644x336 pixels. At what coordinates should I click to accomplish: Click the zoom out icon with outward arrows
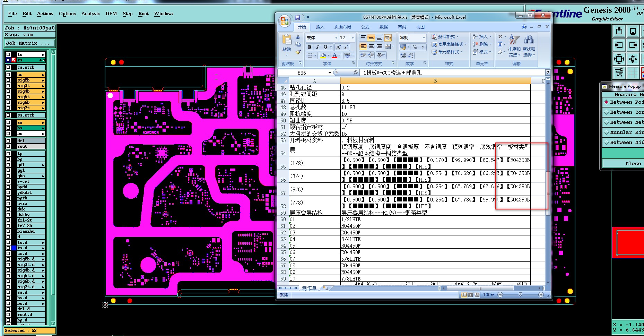(633, 59)
